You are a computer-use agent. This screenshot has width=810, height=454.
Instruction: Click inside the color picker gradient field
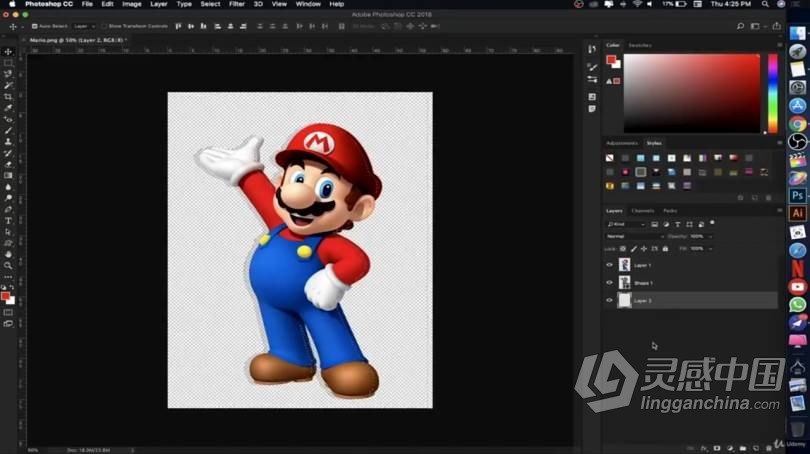pos(692,93)
